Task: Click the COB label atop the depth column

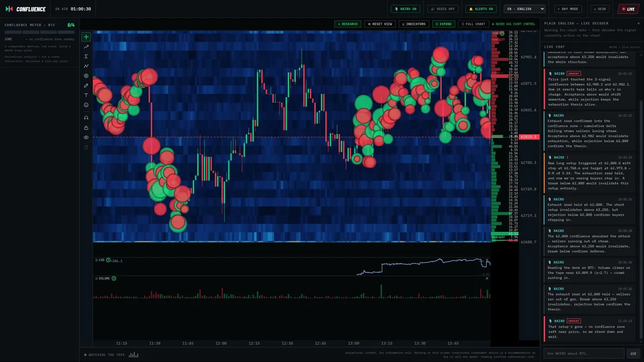Action: point(496,33)
